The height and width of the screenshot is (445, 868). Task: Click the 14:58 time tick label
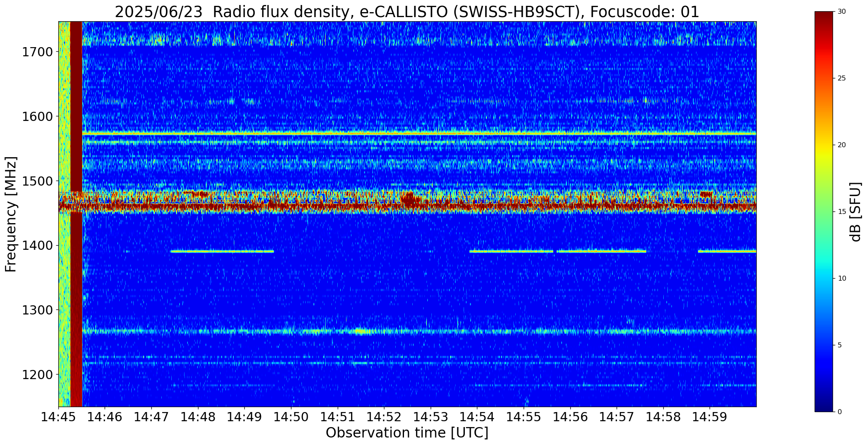click(663, 416)
